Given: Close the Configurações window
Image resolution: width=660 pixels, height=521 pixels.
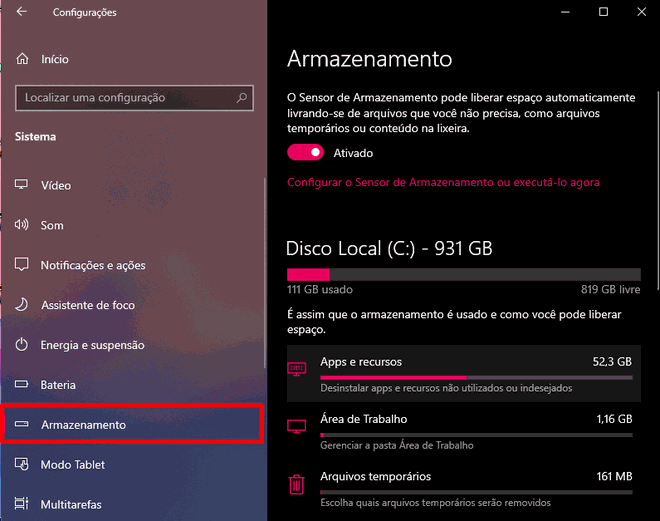Looking at the screenshot, I should point(641,12).
